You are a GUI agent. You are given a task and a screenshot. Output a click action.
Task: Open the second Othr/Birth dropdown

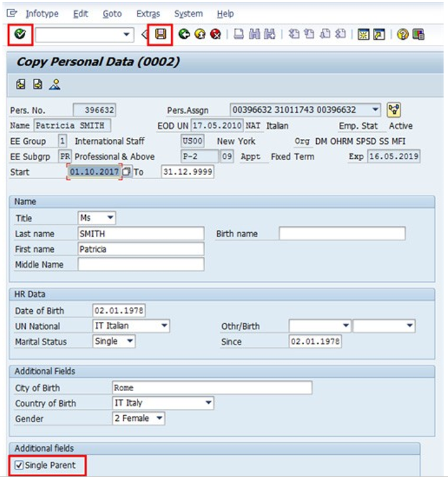tap(410, 326)
